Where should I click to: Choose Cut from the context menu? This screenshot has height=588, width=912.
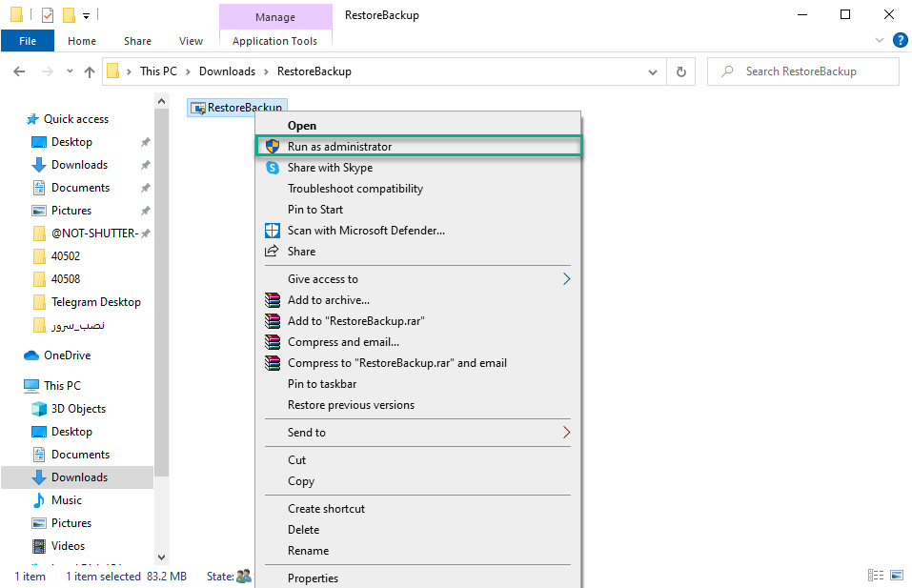418,460
